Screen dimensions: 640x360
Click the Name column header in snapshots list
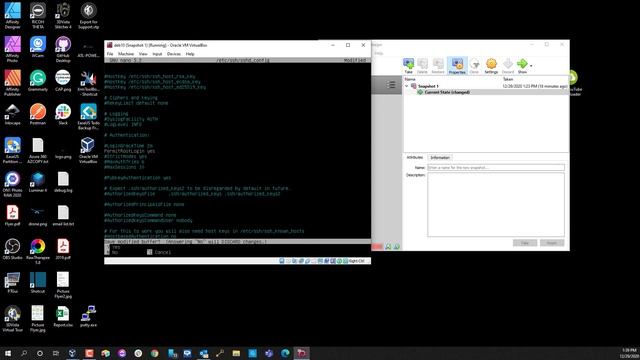click(x=410, y=79)
